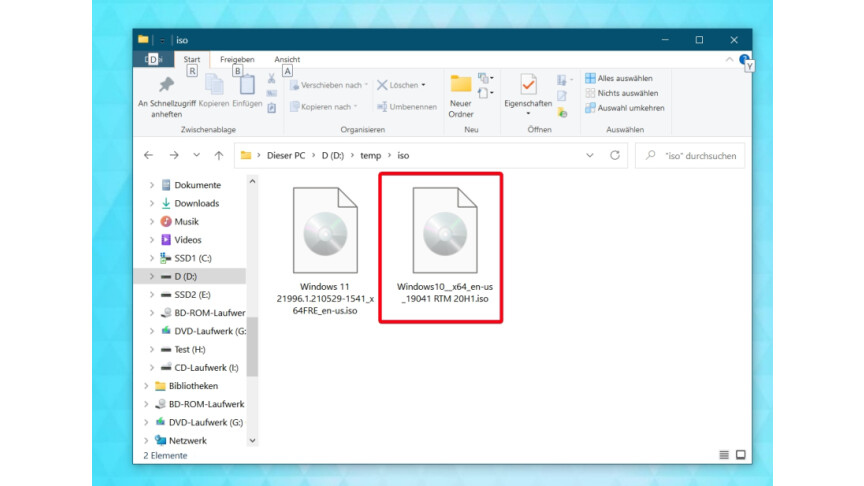The height and width of the screenshot is (486, 864).
Task: Open the Datei file tab
Action: (x=153, y=59)
